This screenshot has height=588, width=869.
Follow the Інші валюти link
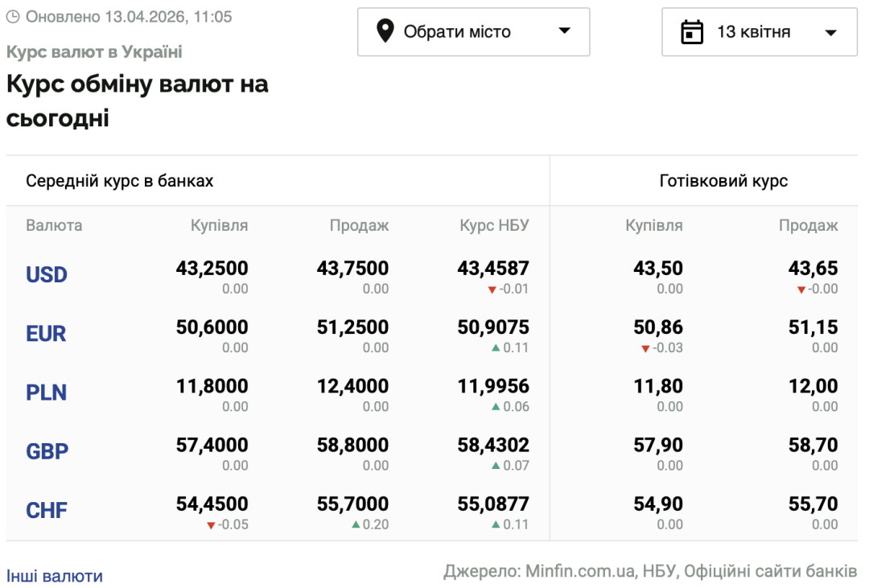[x=55, y=576]
